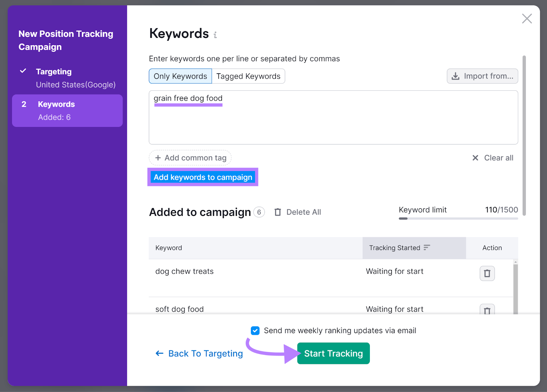Remove "soft dog food" with its trash icon
Viewport: 547px width, 392px height.
pos(487,311)
